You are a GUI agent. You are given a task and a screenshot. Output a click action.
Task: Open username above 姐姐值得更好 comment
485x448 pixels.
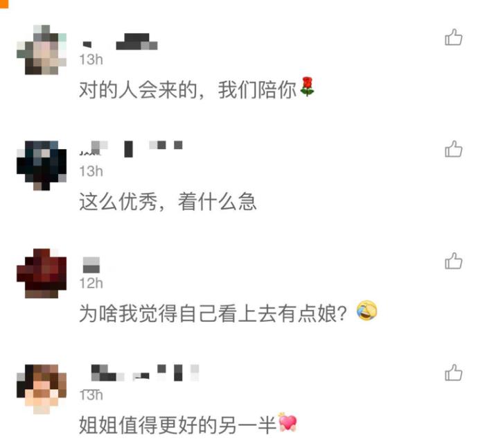point(145,373)
